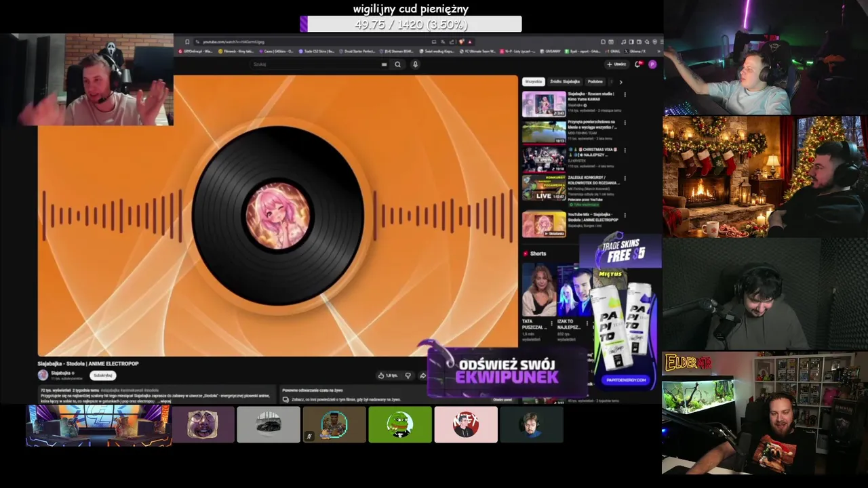Open options menu for ZALEGŁE KONKURSY video

(x=625, y=178)
